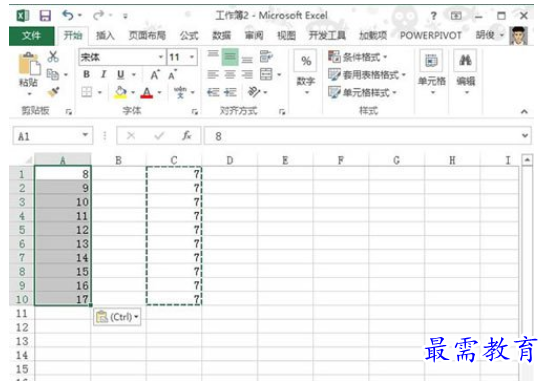Screen dimensions: 546x381
Task: Switch to the 公式 tab
Action: 189,35
